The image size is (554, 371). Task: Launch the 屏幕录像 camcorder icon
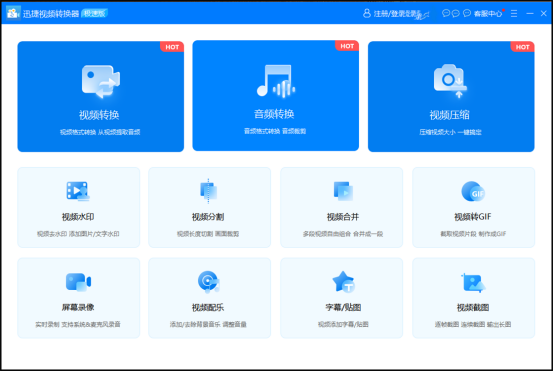(x=78, y=282)
